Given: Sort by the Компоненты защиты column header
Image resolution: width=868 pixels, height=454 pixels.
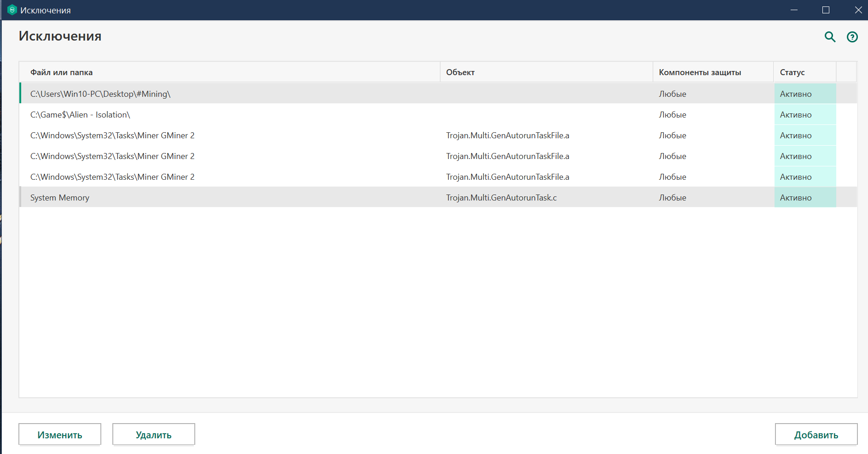Looking at the screenshot, I should [x=713, y=72].
